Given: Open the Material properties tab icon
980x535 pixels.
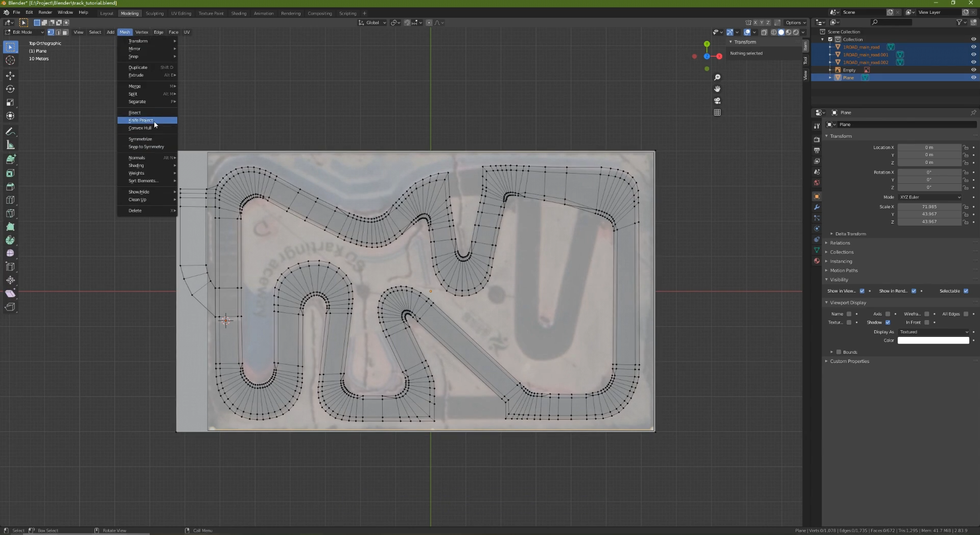Looking at the screenshot, I should click(x=816, y=261).
